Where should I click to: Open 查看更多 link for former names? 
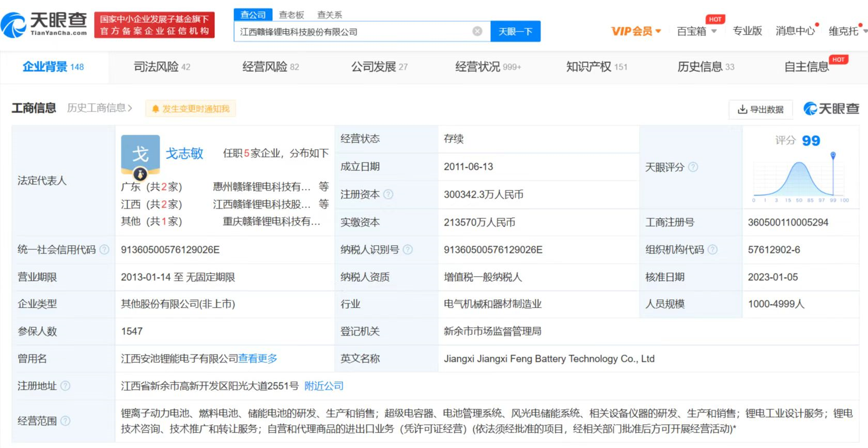click(258, 359)
